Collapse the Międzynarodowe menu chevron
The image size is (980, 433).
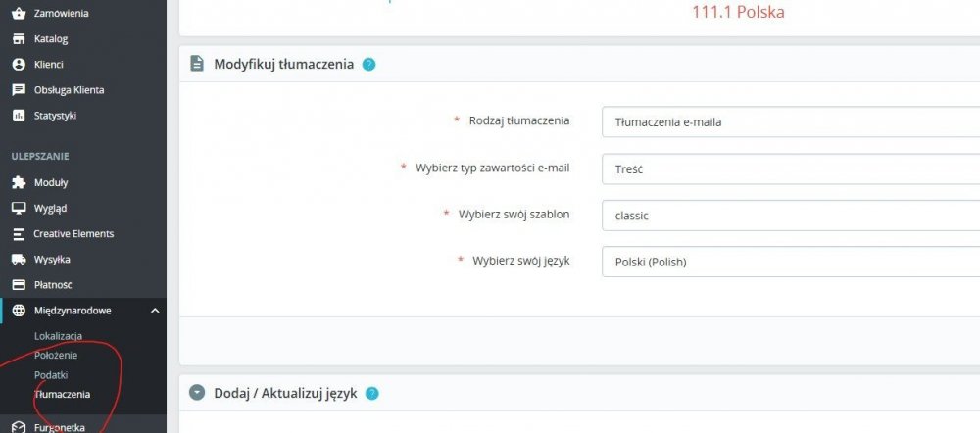pyautogui.click(x=155, y=311)
